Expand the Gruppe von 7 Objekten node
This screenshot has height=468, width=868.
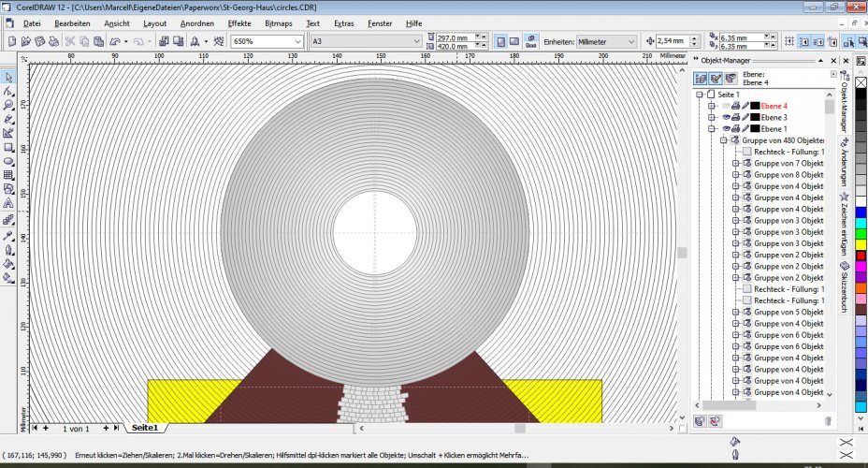[736, 164]
